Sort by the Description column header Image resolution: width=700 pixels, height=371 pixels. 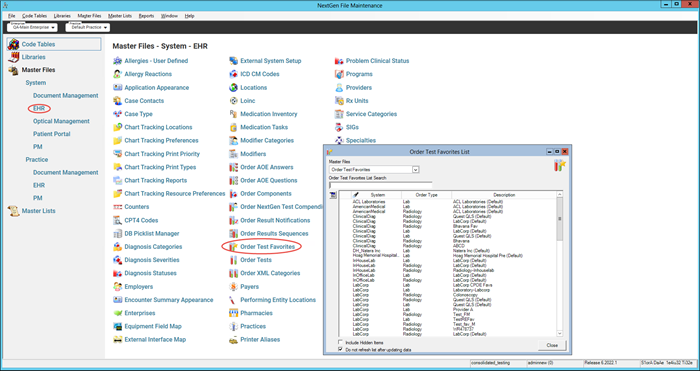504,195
